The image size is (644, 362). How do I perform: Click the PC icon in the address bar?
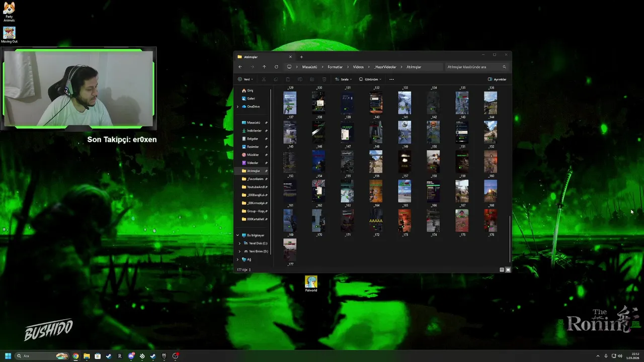289,67
